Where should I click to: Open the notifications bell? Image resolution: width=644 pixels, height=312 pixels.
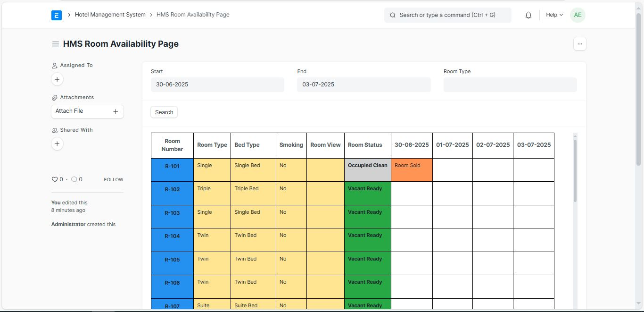click(x=528, y=15)
